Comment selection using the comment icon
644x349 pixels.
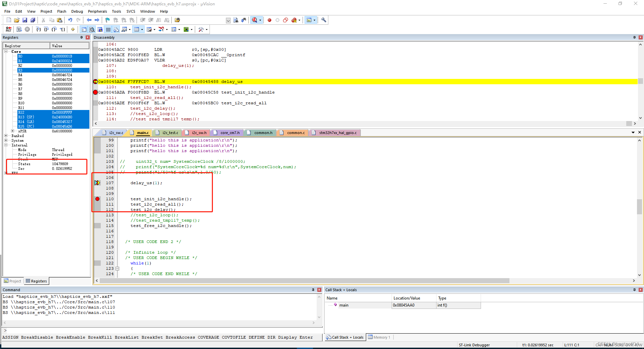coord(159,20)
